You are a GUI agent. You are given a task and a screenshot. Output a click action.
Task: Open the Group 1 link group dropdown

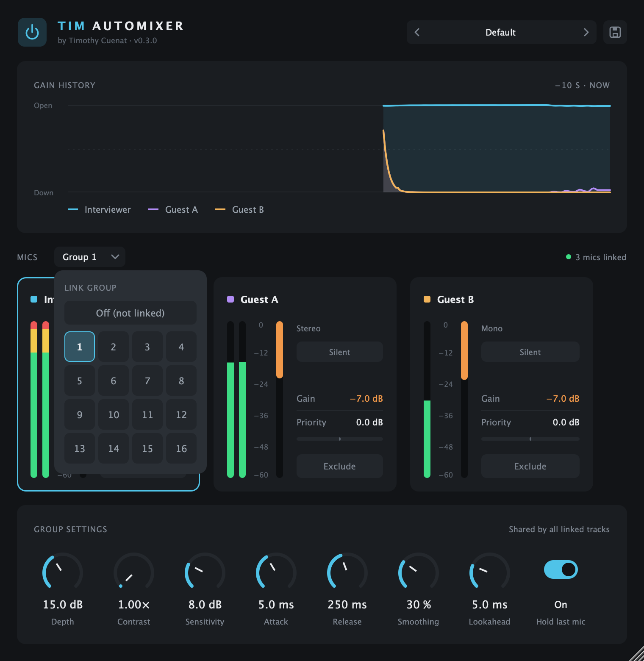pos(90,257)
